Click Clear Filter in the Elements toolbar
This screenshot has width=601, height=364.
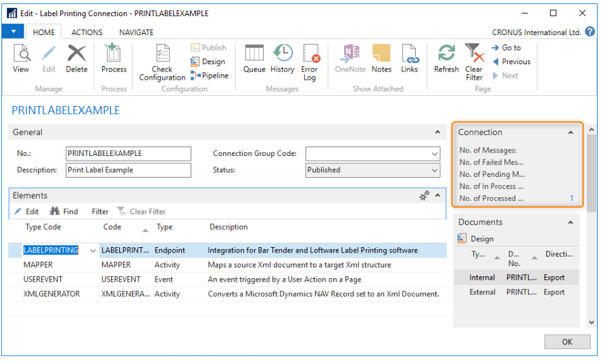coord(141,211)
